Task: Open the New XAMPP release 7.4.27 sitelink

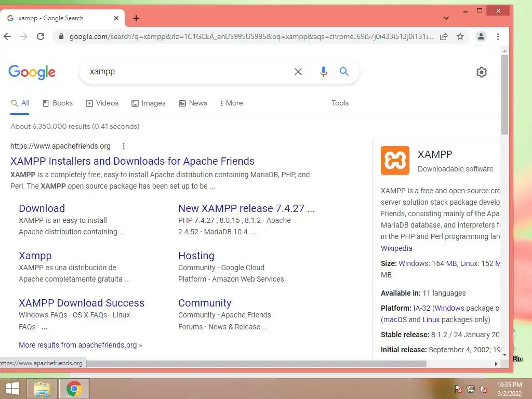Action: pos(247,208)
